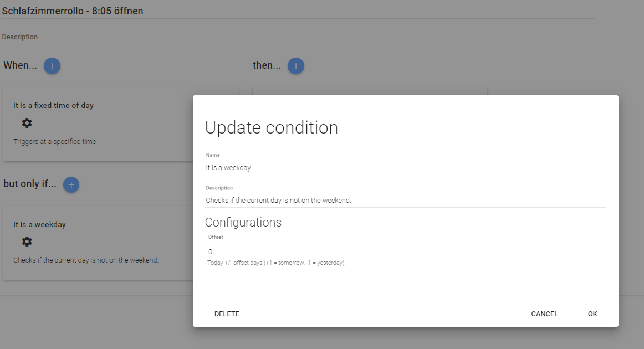Open settings gear of the weekday condition

[x=27, y=242]
